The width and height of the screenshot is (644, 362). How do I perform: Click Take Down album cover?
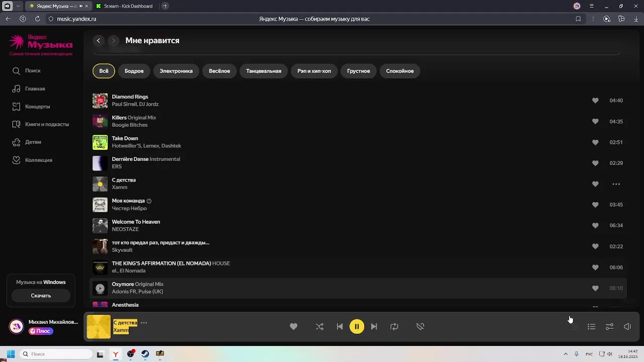[100, 142]
